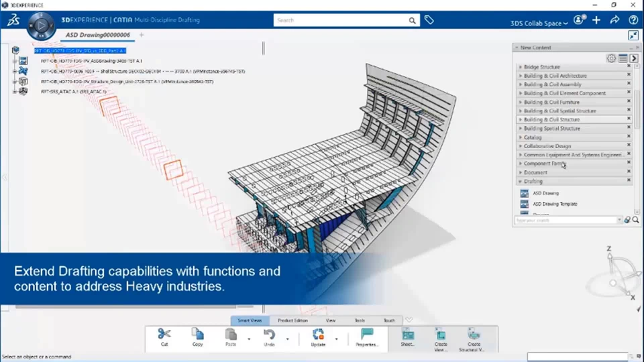Select the ASD Drawing item icon
644x362 pixels.
(x=525, y=193)
